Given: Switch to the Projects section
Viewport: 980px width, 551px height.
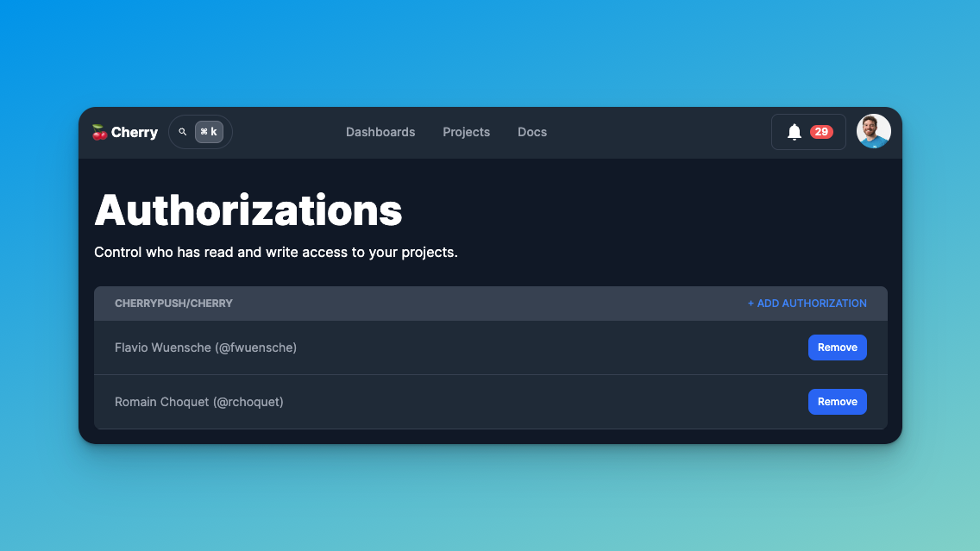Looking at the screenshot, I should coord(466,132).
